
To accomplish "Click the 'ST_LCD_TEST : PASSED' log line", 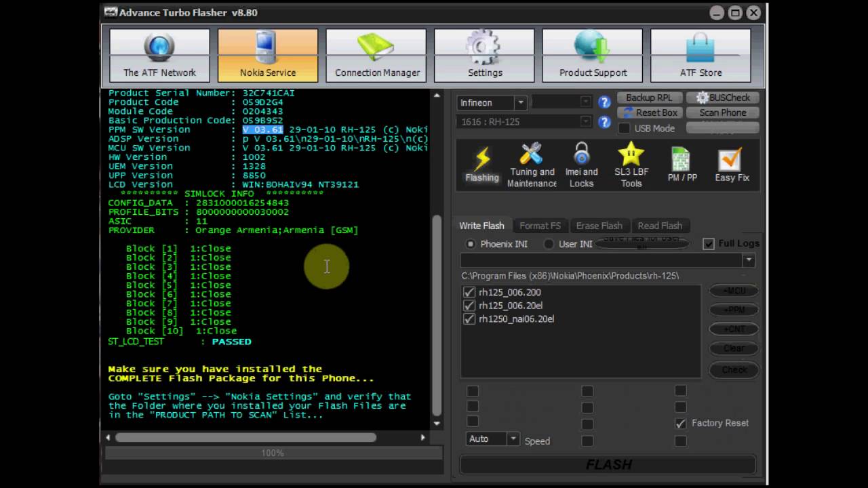I will 180,342.
